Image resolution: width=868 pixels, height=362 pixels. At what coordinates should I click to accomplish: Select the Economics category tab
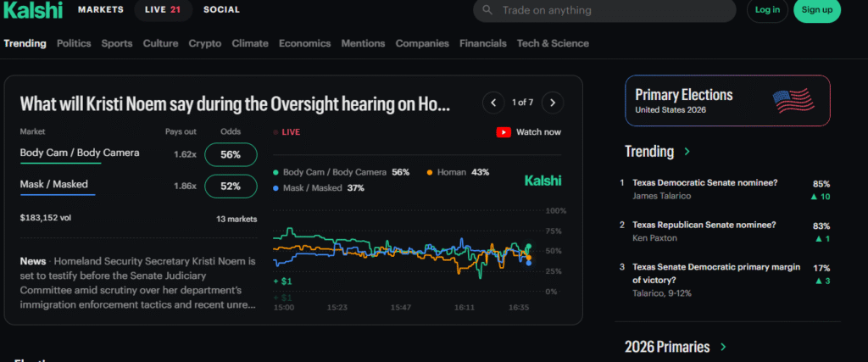click(304, 43)
